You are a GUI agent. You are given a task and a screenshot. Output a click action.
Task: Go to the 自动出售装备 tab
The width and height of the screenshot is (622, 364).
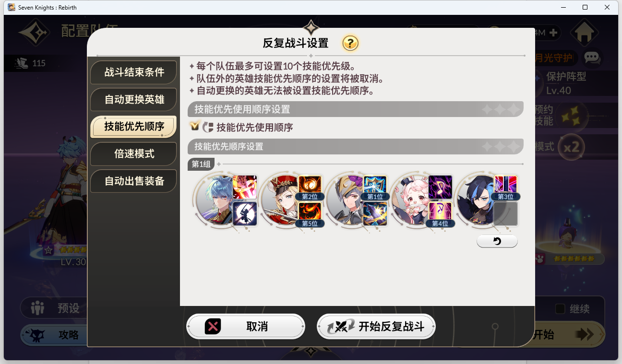133,181
